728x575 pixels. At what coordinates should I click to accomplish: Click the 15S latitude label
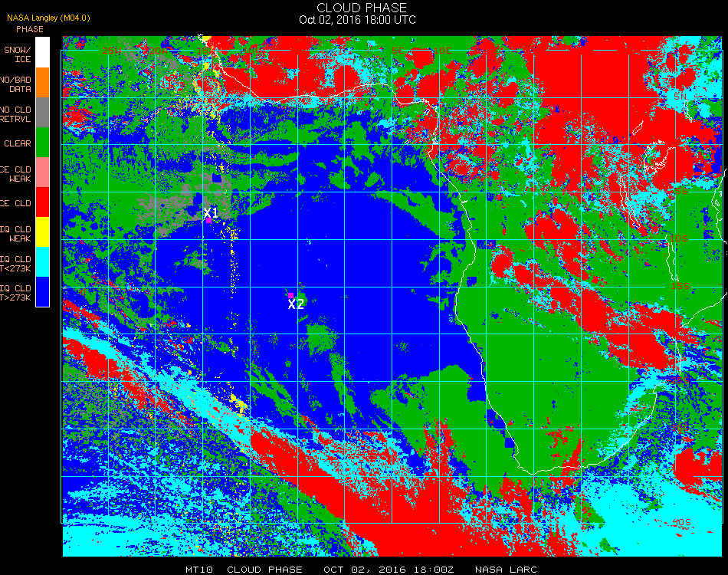680,286
